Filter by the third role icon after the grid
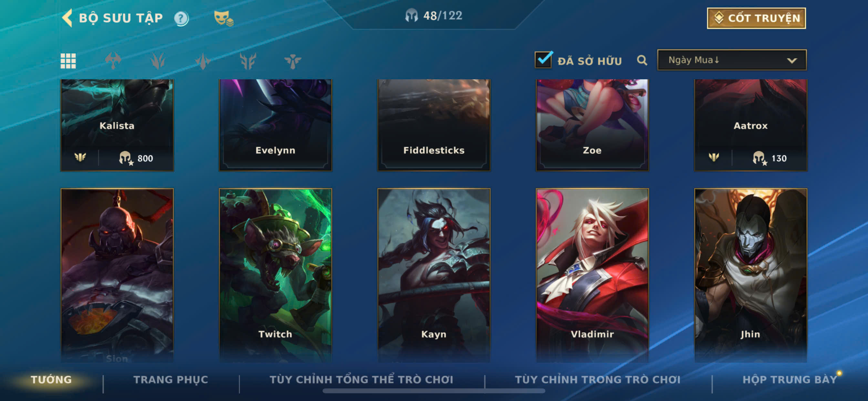Image resolution: width=868 pixels, height=401 pixels. [203, 61]
